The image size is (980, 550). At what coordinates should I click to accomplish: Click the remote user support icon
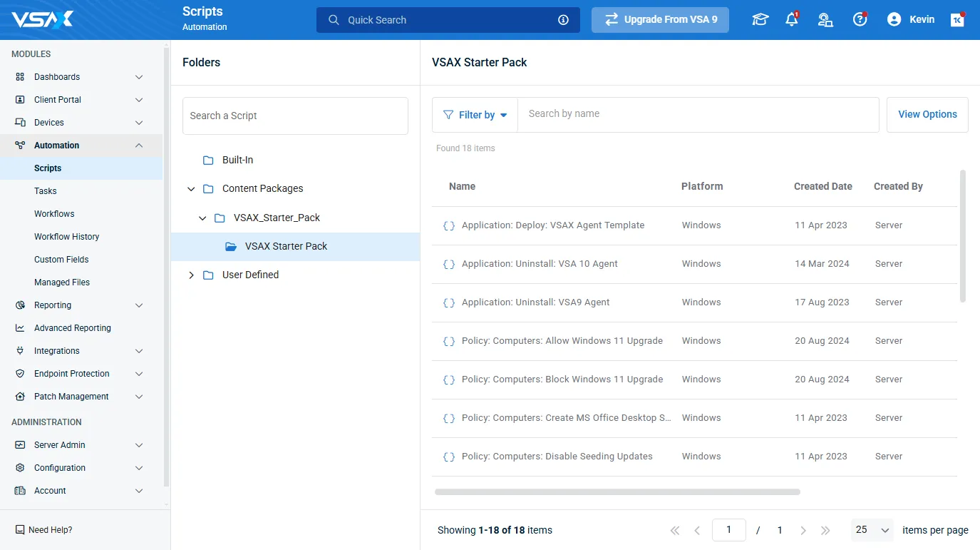click(825, 20)
